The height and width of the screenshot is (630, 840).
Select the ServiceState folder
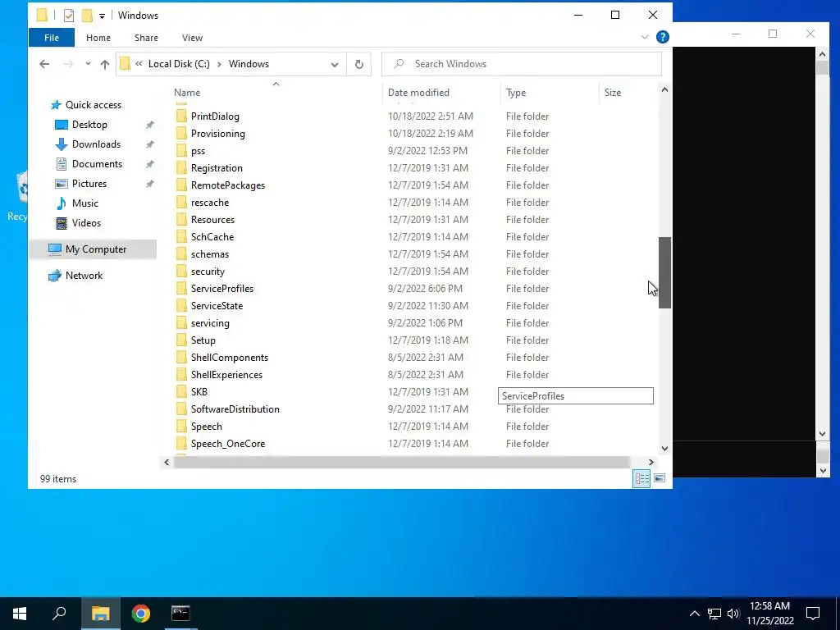click(x=217, y=306)
